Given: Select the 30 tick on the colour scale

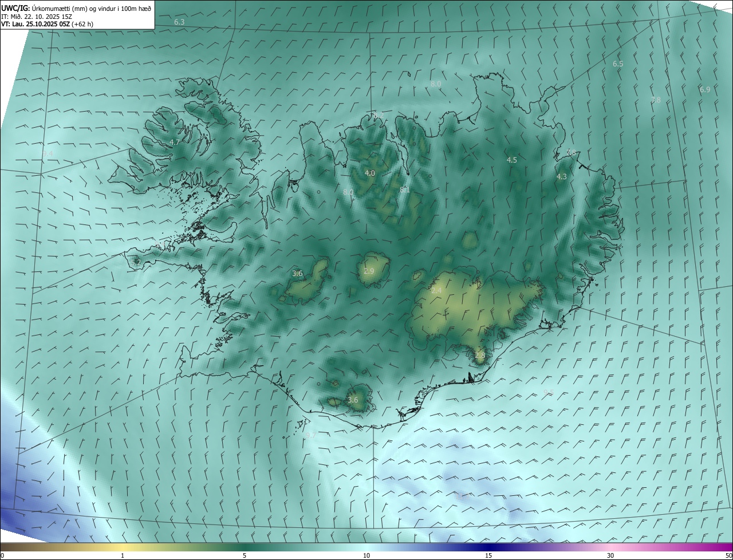Looking at the screenshot, I should [x=610, y=555].
